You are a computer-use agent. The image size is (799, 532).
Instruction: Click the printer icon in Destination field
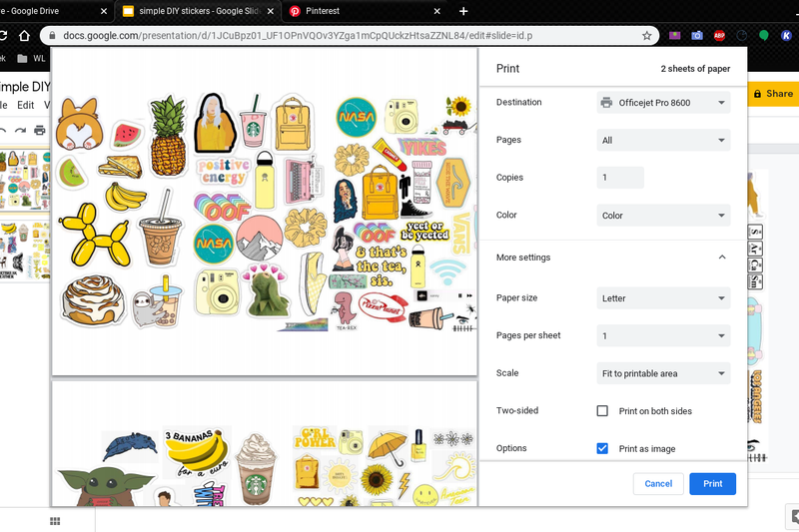point(606,103)
